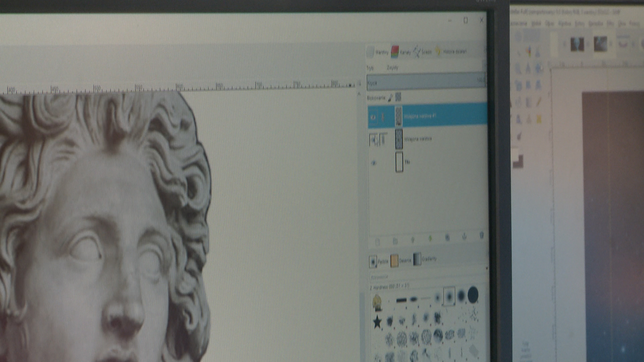Open the Filtry menu in the right GIMP window
644x362 pixels.
coord(610,24)
